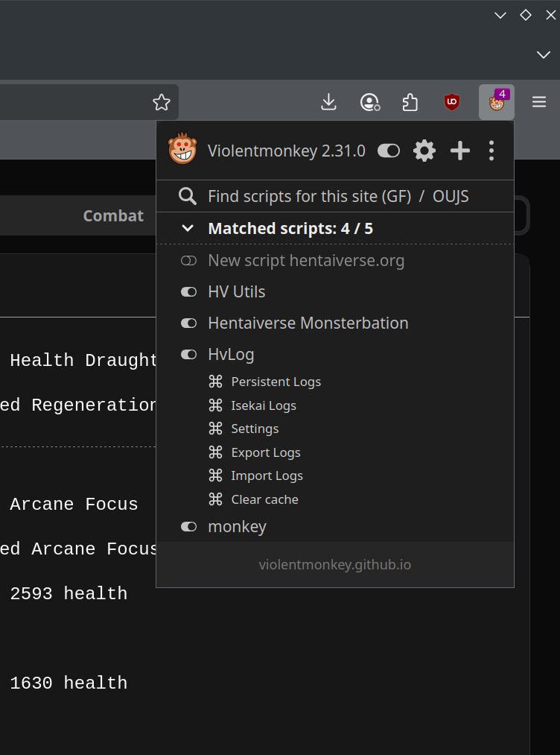Collapse the Matched scripts section chevron
This screenshot has width=560, height=755.
(188, 228)
